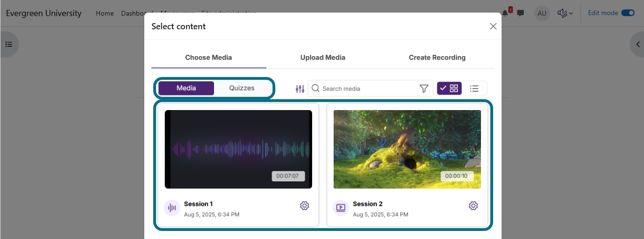Click the Search media input field
The height and width of the screenshot is (239, 644).
click(x=370, y=89)
